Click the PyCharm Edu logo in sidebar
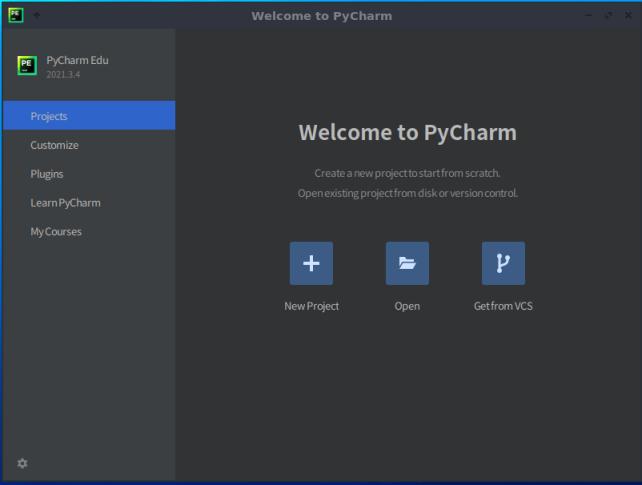Viewport: 642px width, 485px height. (x=27, y=65)
